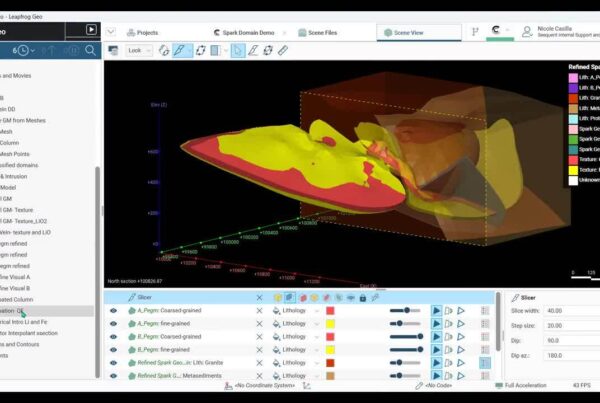Hide A_Pegm Coarsed-grained with its eye icon
This screenshot has height=403, width=600.
point(113,311)
